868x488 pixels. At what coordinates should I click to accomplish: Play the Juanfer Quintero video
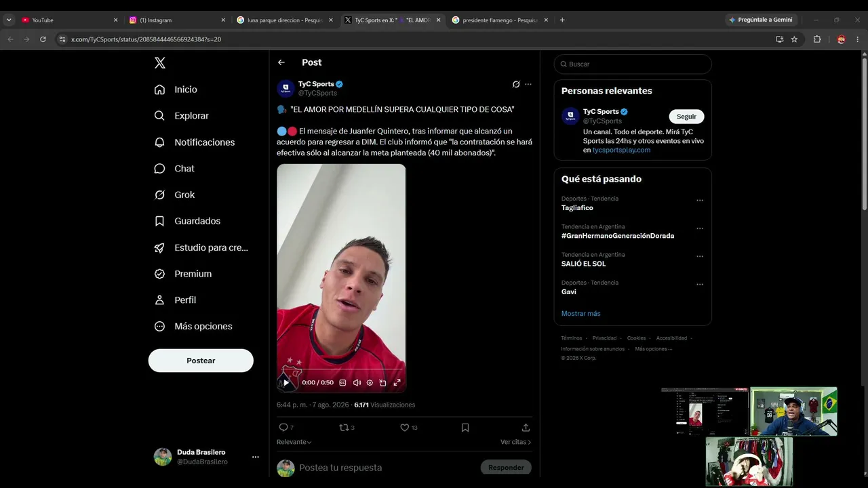[x=286, y=382]
